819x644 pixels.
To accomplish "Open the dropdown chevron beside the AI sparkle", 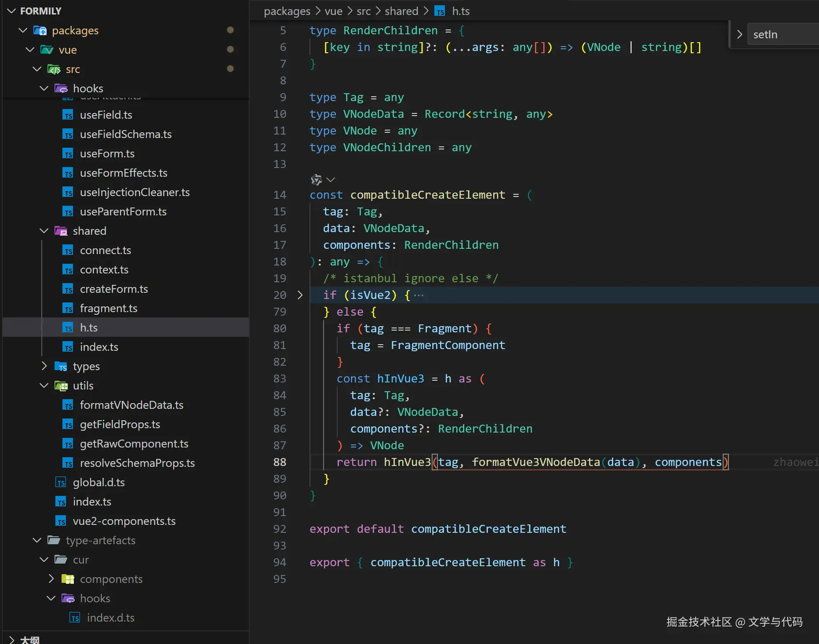I will point(331,179).
